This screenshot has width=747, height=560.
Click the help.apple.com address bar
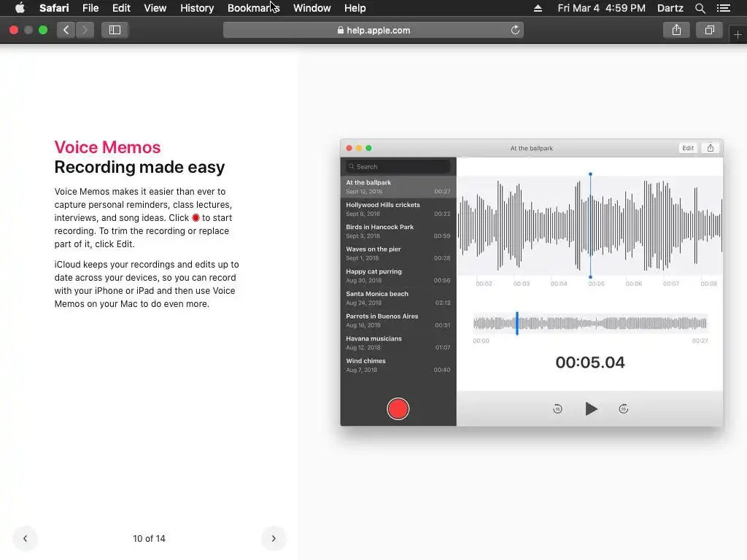click(x=373, y=30)
